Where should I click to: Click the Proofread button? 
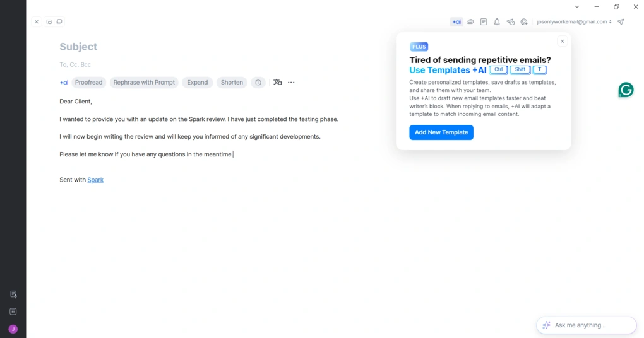pos(89,83)
